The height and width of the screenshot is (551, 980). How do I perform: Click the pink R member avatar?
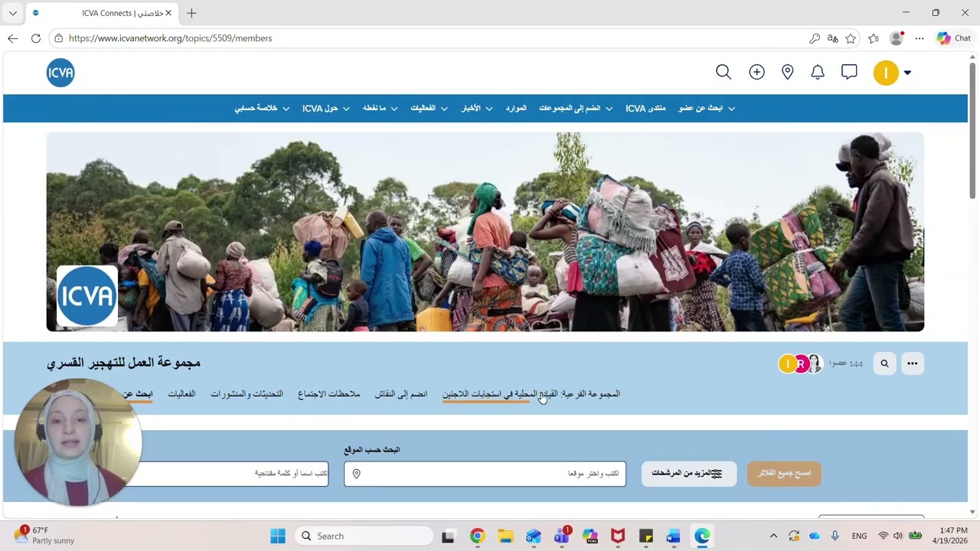pyautogui.click(x=800, y=364)
